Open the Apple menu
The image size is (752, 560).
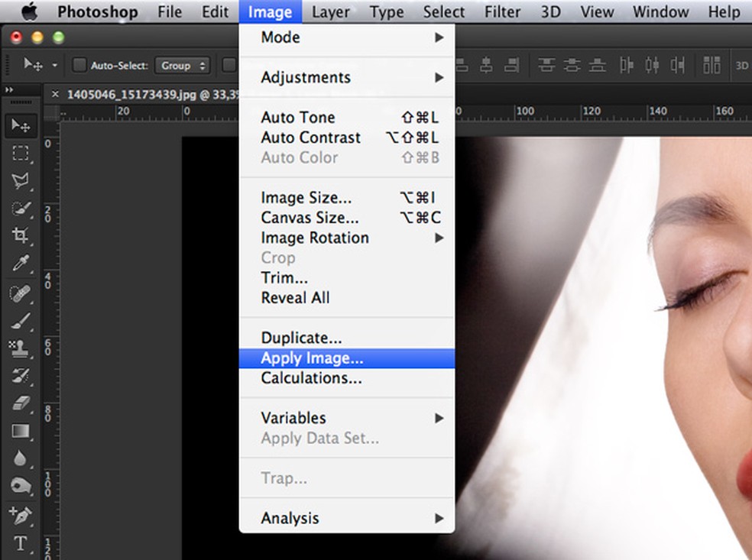click(x=29, y=12)
